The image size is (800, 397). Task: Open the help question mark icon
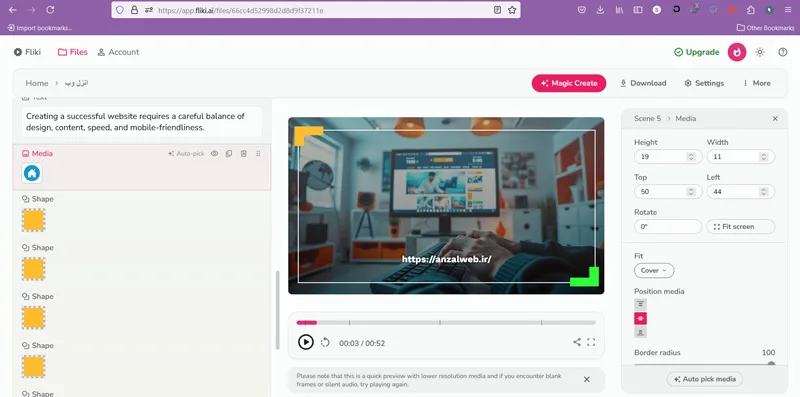tap(783, 52)
